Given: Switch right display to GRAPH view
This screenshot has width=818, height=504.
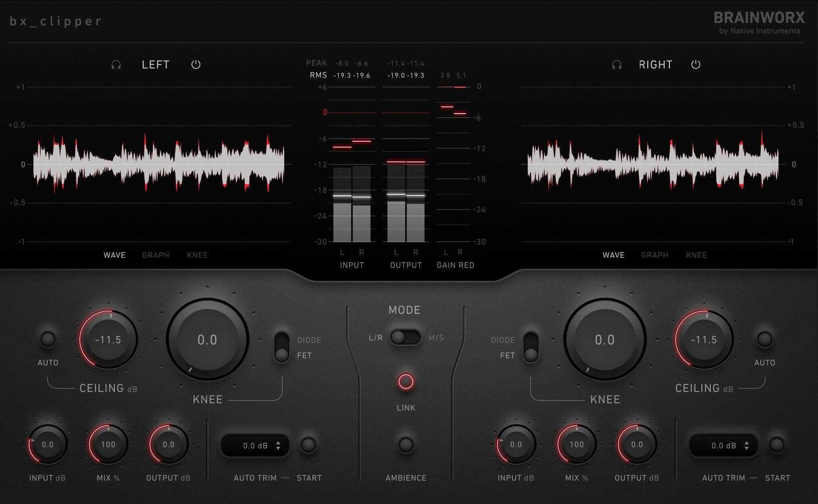Looking at the screenshot, I should (x=655, y=255).
